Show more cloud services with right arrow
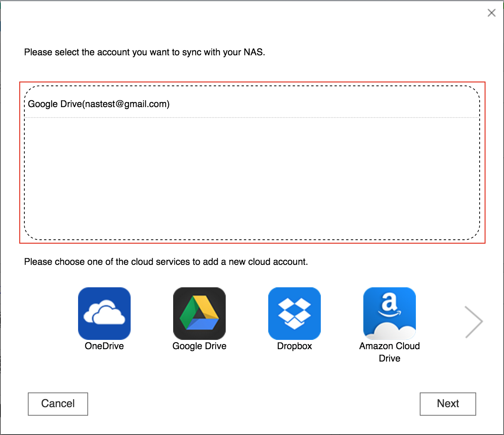 pos(473,322)
